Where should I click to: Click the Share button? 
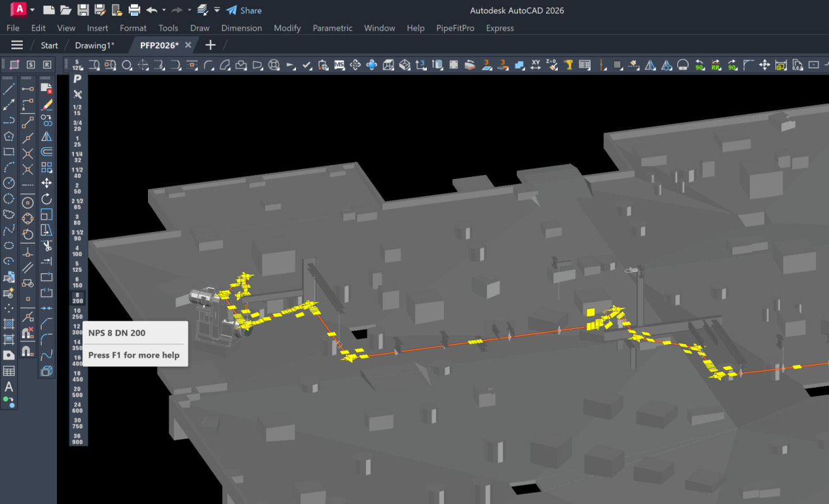(244, 10)
